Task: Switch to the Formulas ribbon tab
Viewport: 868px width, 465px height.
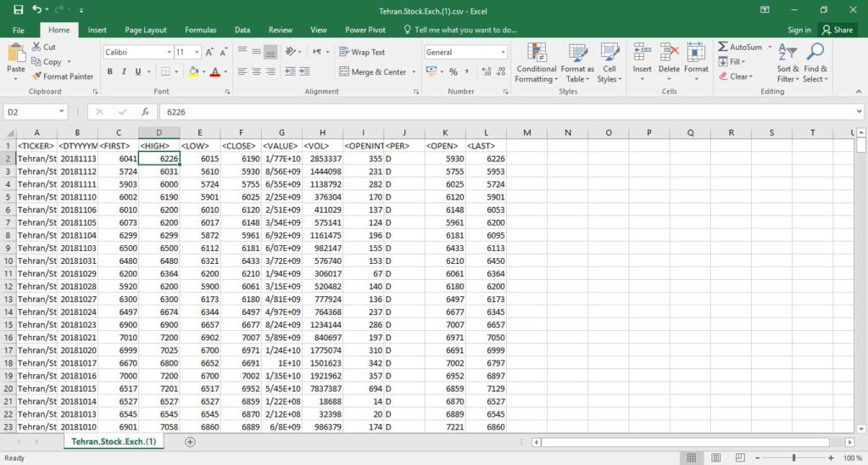Action: [x=200, y=30]
